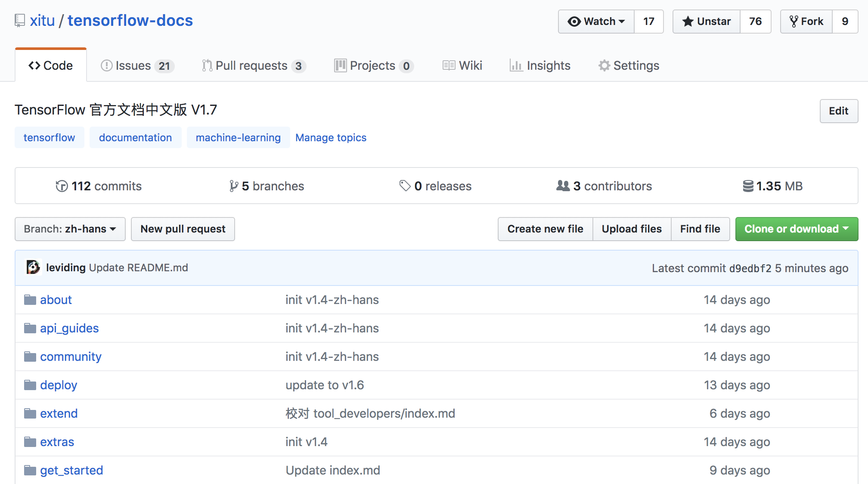868x484 pixels.
Task: Click the deploy folder icon
Action: [x=30, y=385]
